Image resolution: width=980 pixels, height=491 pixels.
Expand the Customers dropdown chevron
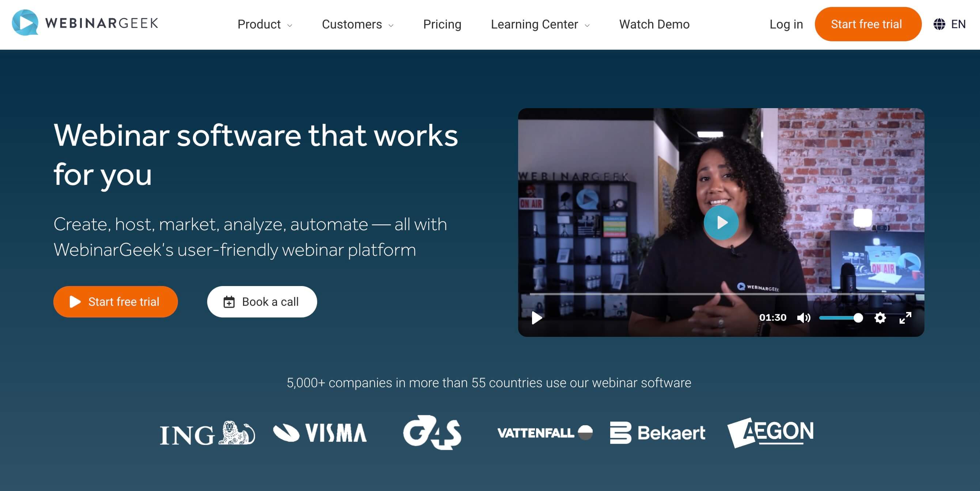[391, 26]
